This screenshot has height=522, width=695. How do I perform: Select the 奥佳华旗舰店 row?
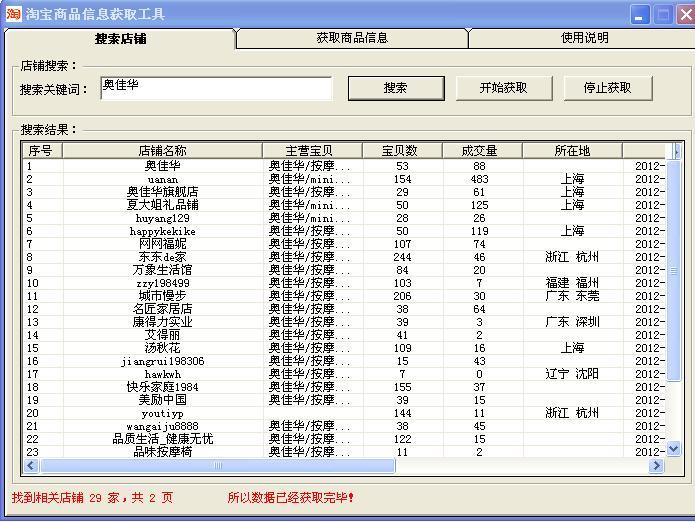(162, 192)
